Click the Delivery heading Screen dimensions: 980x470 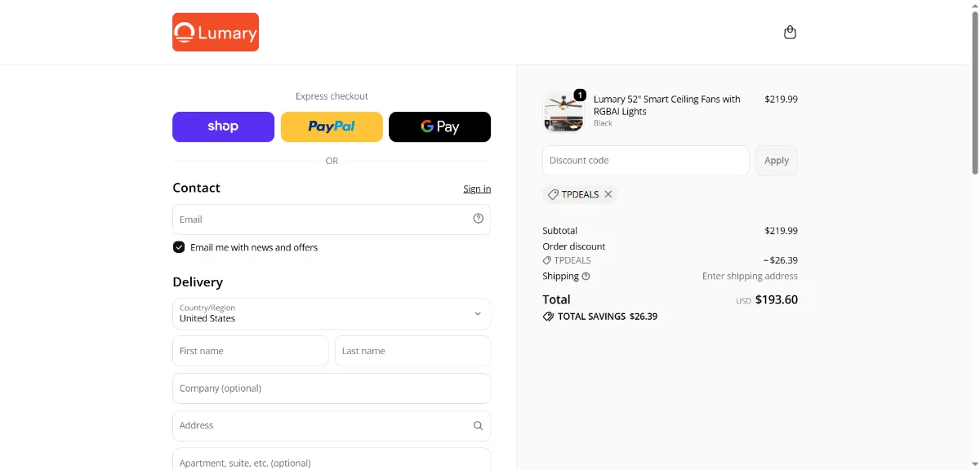click(198, 282)
